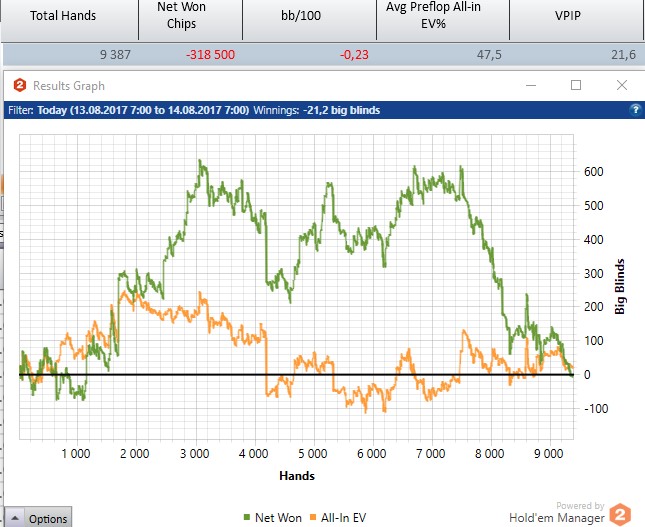Toggle the green Net Won legend swatch
The width and height of the screenshot is (645, 527).
click(247, 517)
